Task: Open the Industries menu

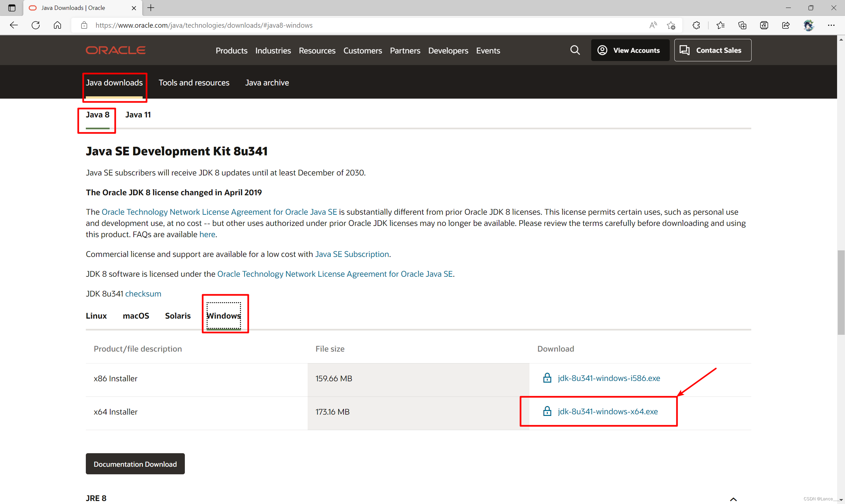Action: (273, 50)
